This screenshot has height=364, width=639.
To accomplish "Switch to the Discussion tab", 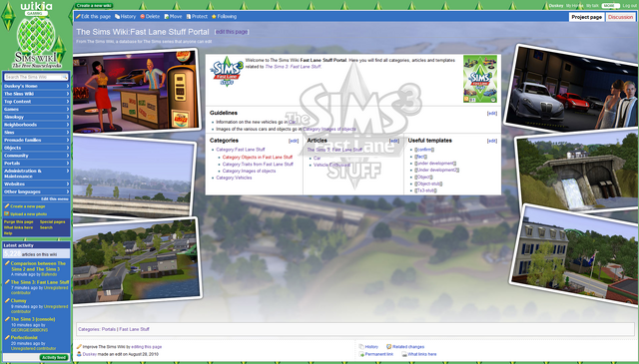I will click(x=620, y=17).
